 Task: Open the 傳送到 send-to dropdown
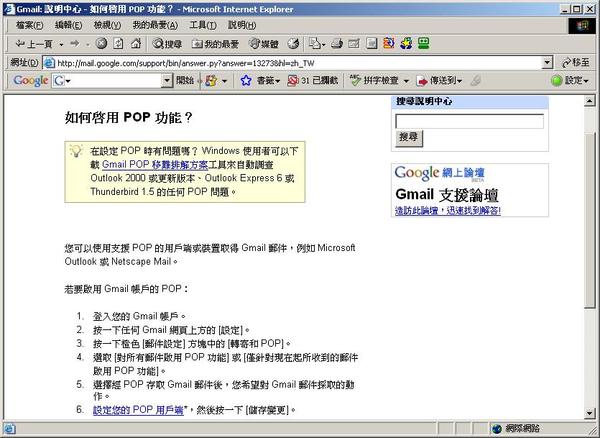click(x=440, y=81)
